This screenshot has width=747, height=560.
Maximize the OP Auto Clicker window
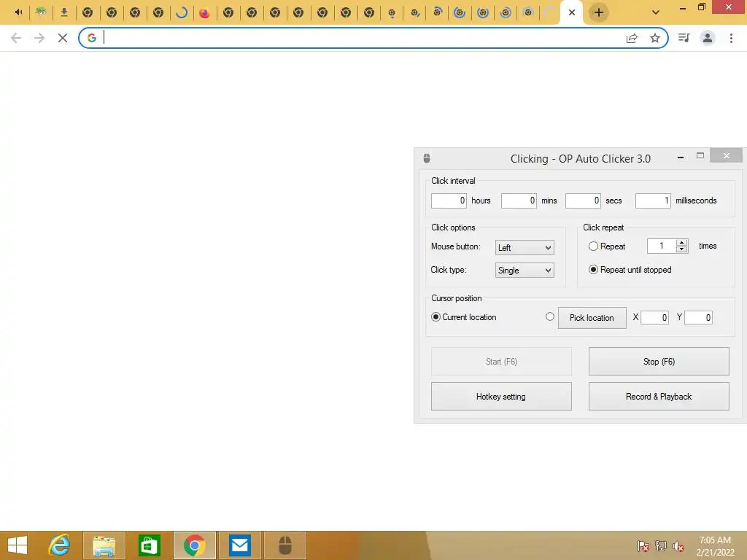click(x=700, y=156)
